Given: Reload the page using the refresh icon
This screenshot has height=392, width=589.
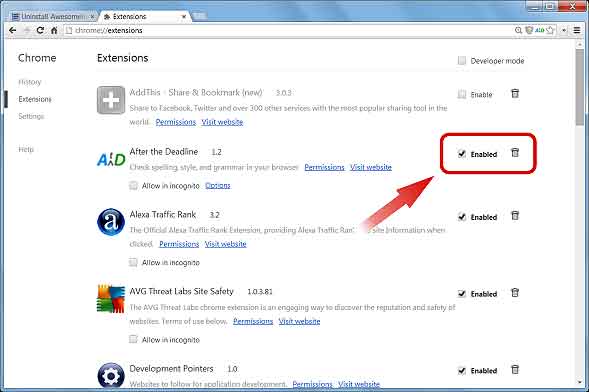Looking at the screenshot, I should pyautogui.click(x=40, y=30).
